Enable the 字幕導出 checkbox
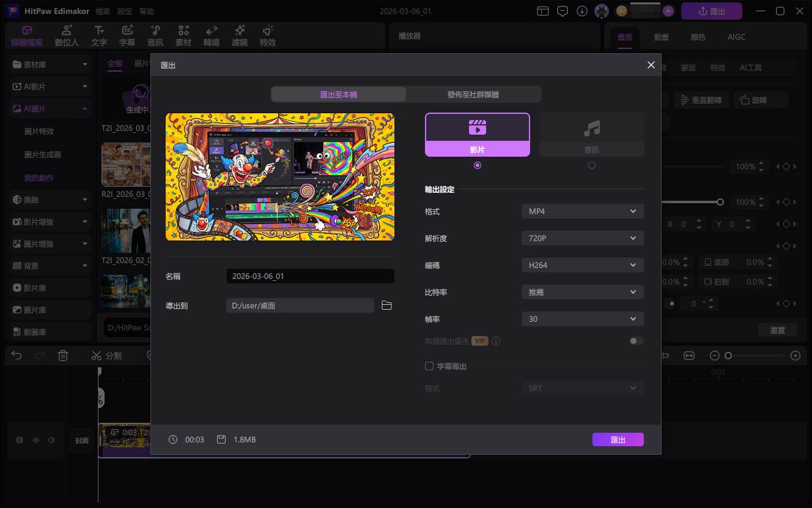This screenshot has height=508, width=812. (429, 366)
